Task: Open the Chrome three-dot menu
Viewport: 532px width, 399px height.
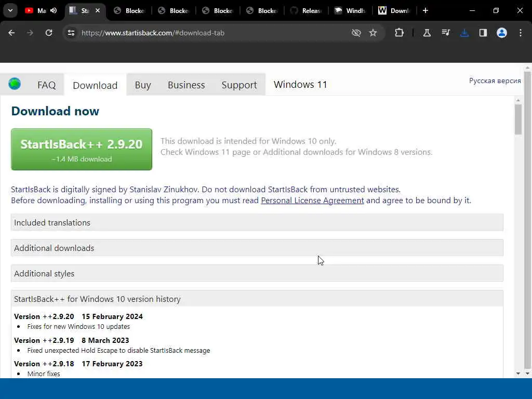Action: (x=521, y=33)
